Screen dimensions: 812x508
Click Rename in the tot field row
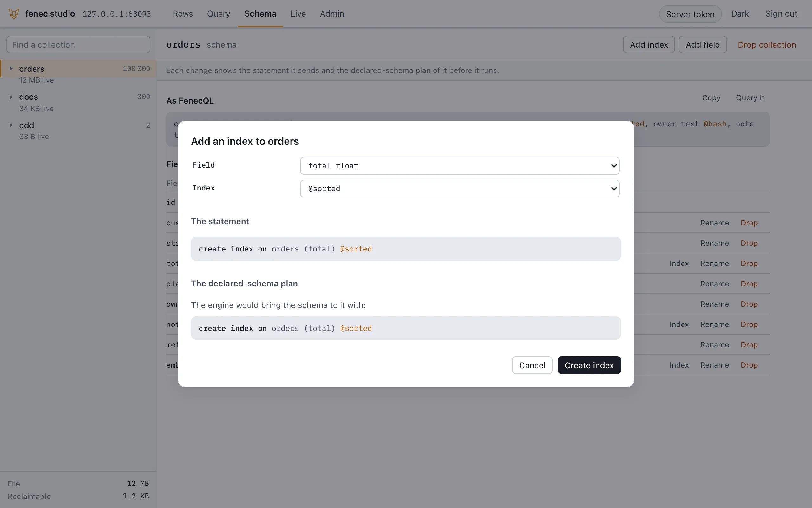[x=714, y=264]
